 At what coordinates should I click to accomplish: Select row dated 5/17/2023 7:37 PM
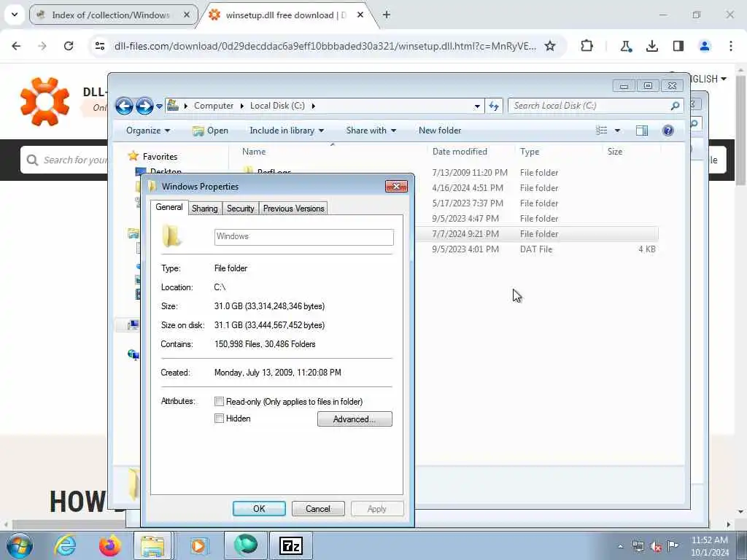535,203
